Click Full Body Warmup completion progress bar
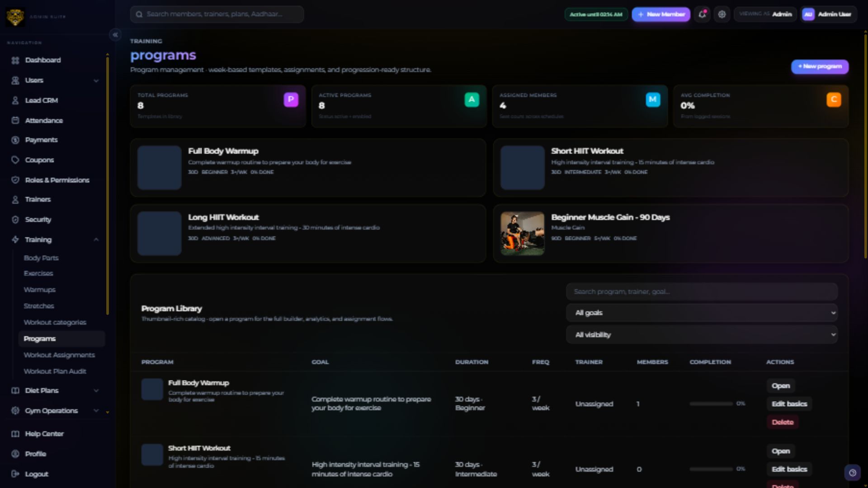Image resolution: width=868 pixels, height=488 pixels. 711,404
